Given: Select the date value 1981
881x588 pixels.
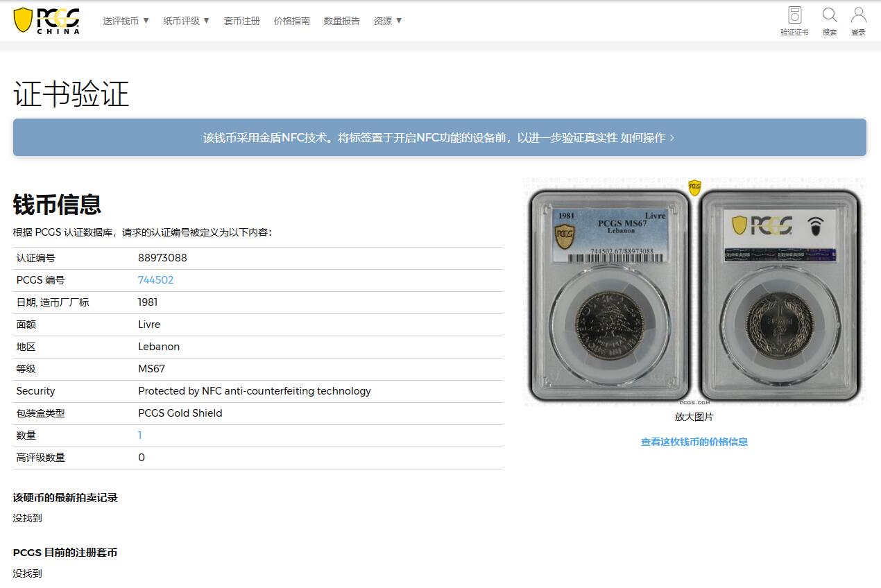Looking at the screenshot, I should 148,302.
